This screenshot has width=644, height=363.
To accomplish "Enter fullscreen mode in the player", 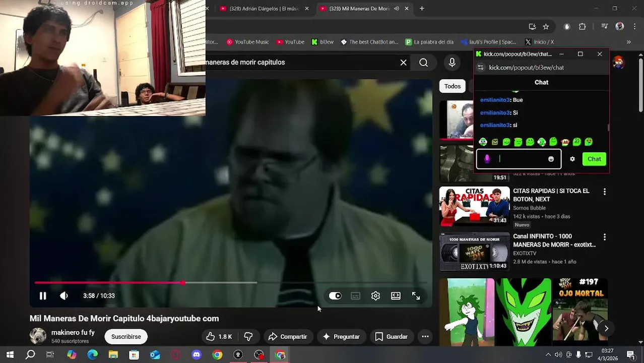I will point(416,296).
